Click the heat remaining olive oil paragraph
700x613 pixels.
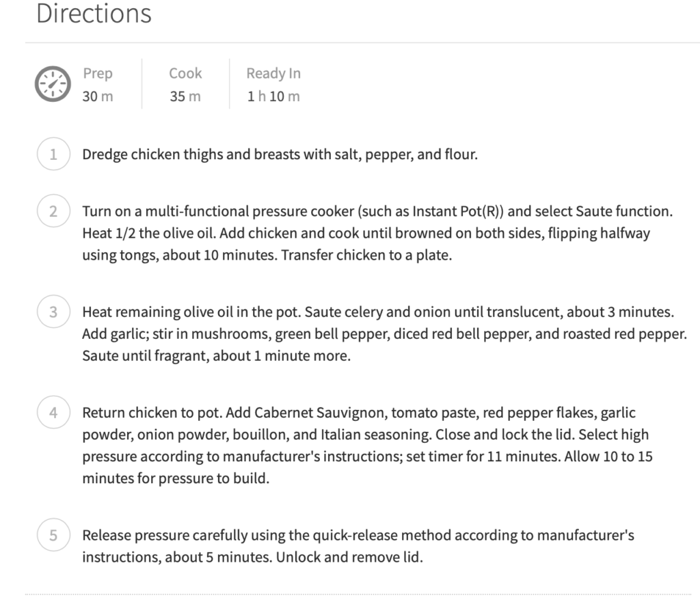tap(384, 333)
